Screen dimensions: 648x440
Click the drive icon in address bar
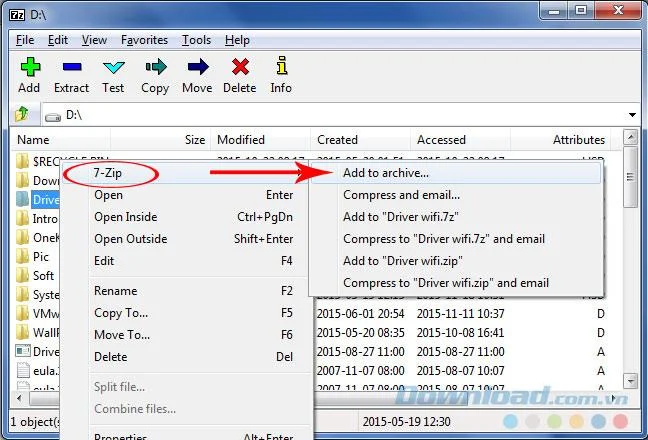point(53,117)
